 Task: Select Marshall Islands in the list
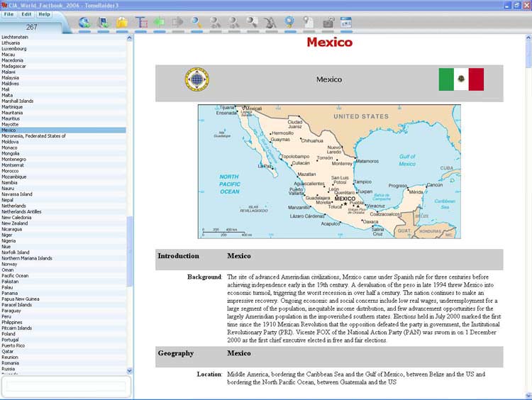18,101
